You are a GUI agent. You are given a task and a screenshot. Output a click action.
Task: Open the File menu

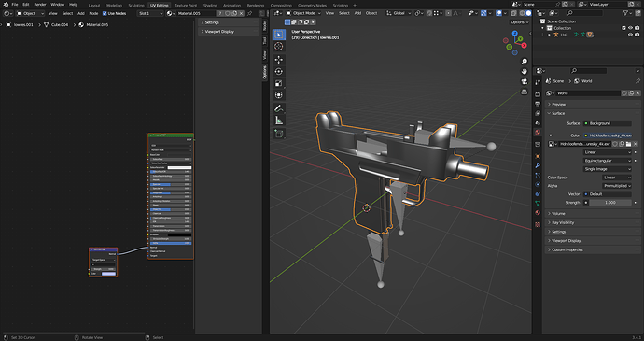15,4
